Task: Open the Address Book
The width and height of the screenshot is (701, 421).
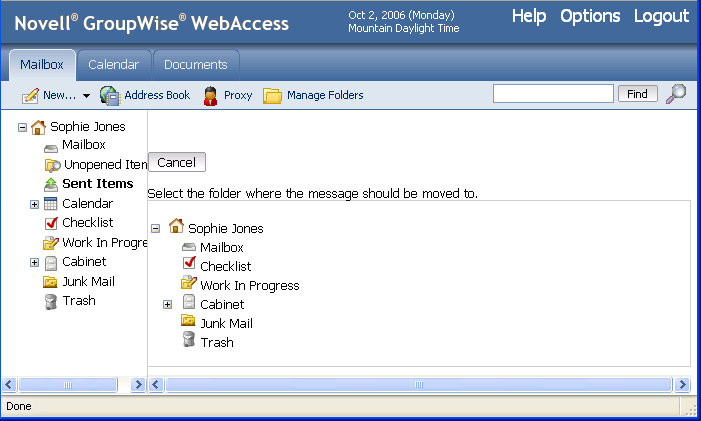Action: pyautogui.click(x=145, y=95)
